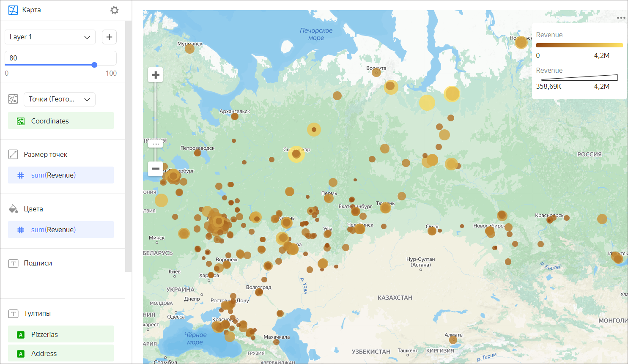628x364 pixels.
Task: Click the Pizzerias tooltip field
Action: click(x=61, y=334)
